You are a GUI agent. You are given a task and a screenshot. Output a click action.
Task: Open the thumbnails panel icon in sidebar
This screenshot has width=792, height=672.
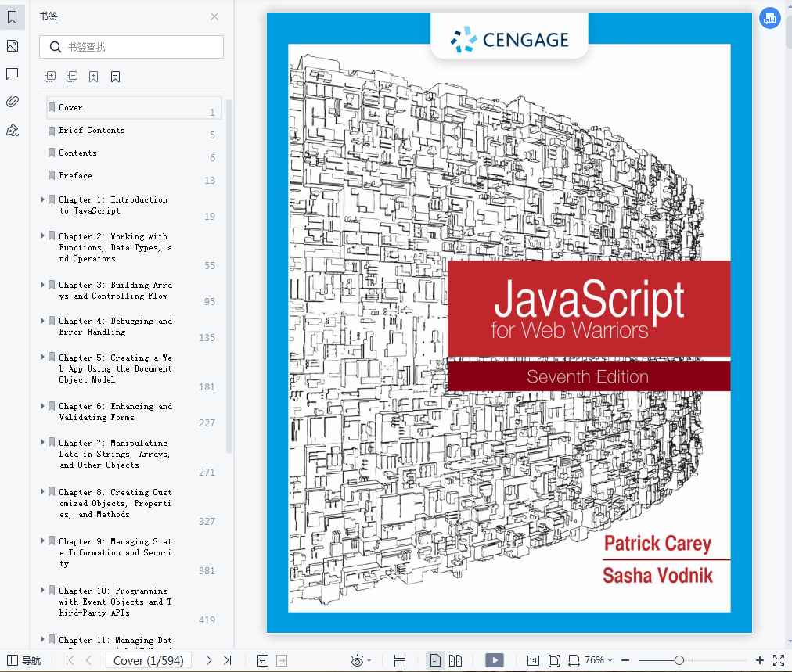click(x=12, y=46)
